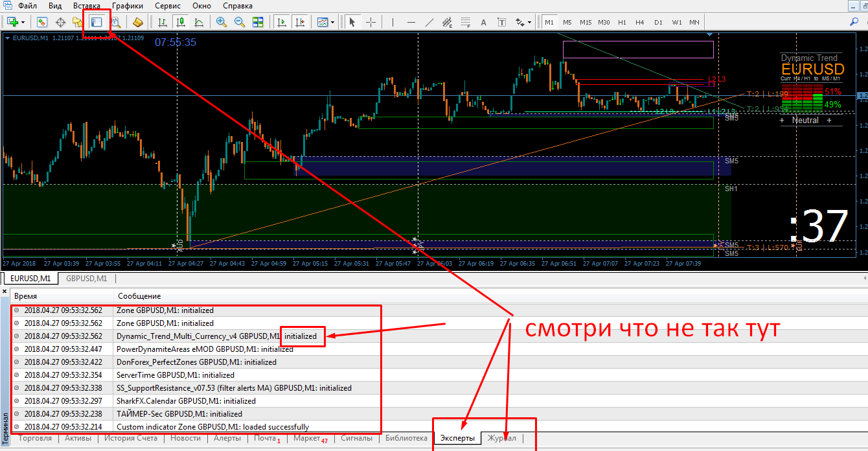Switch to GBPUSD,M1 chart tab

click(86, 279)
